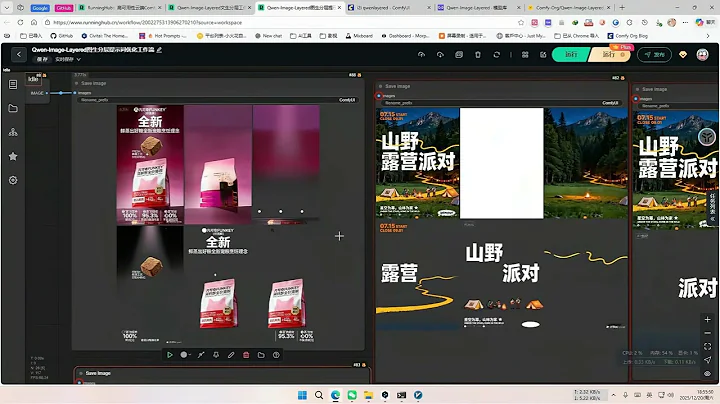Open the Comfy Org Blog bookmark
The image size is (720, 404).
tap(628, 35)
